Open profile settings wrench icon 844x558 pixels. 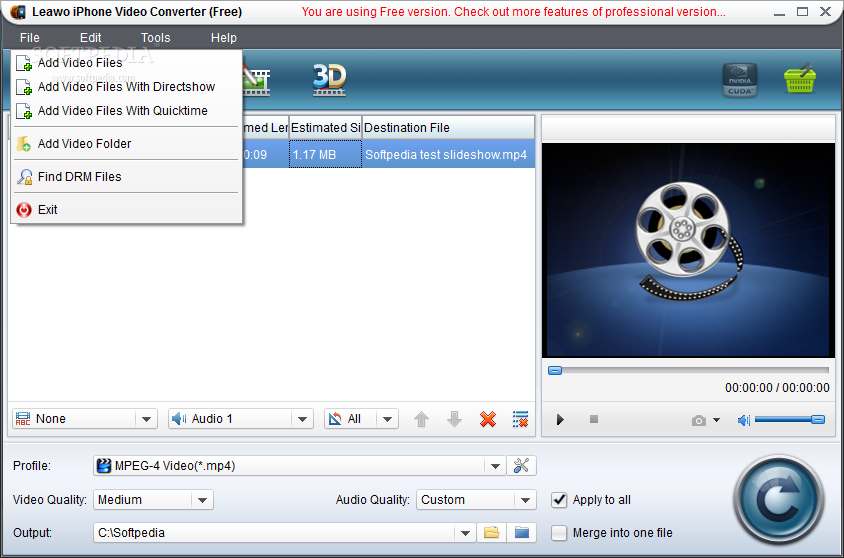pyautogui.click(x=521, y=465)
